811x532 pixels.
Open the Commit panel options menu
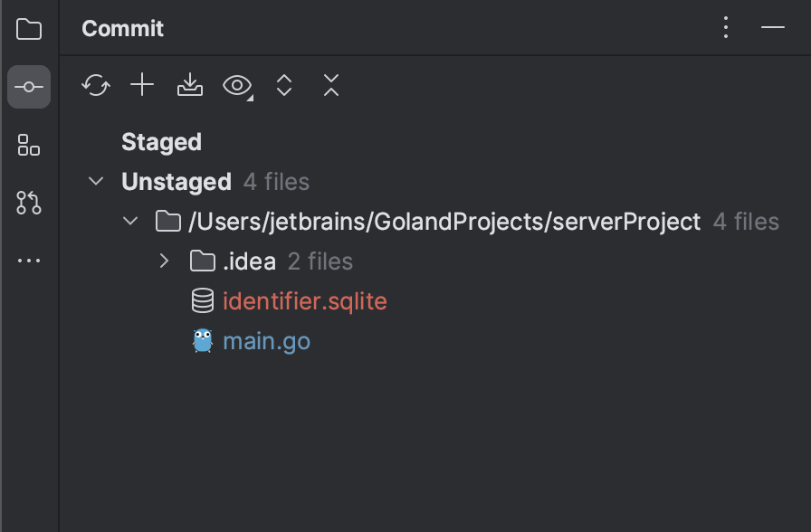point(725,27)
